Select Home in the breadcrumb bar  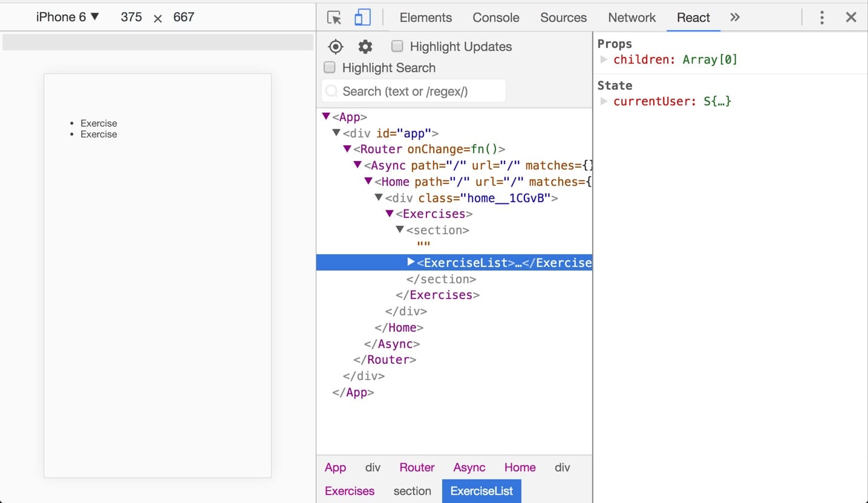click(x=520, y=467)
